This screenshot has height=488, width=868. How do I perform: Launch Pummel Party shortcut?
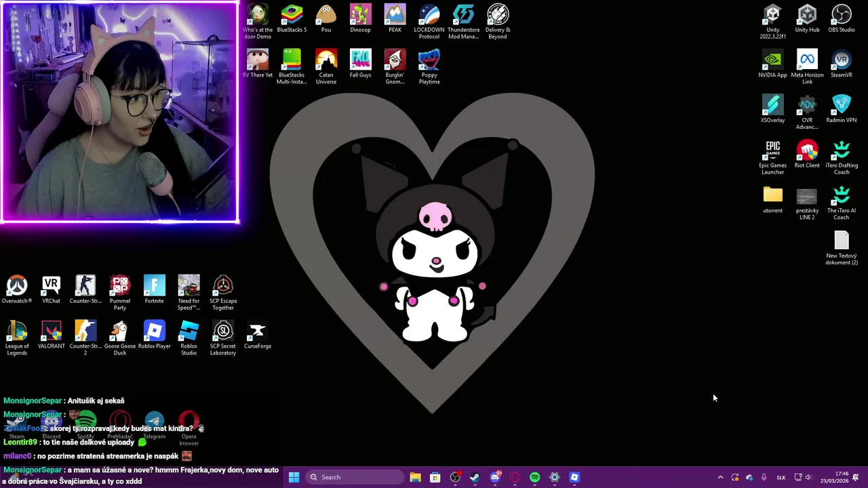pos(119,293)
